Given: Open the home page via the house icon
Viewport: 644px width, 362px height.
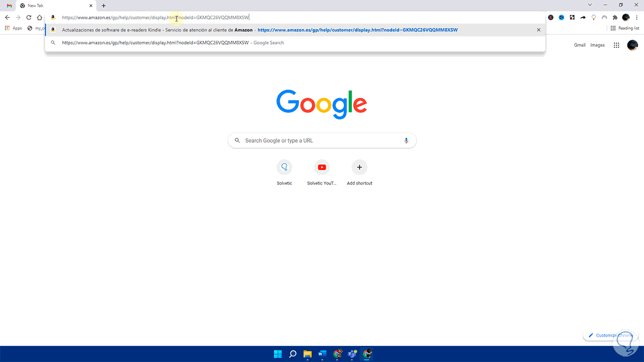Looking at the screenshot, I should click(x=39, y=17).
